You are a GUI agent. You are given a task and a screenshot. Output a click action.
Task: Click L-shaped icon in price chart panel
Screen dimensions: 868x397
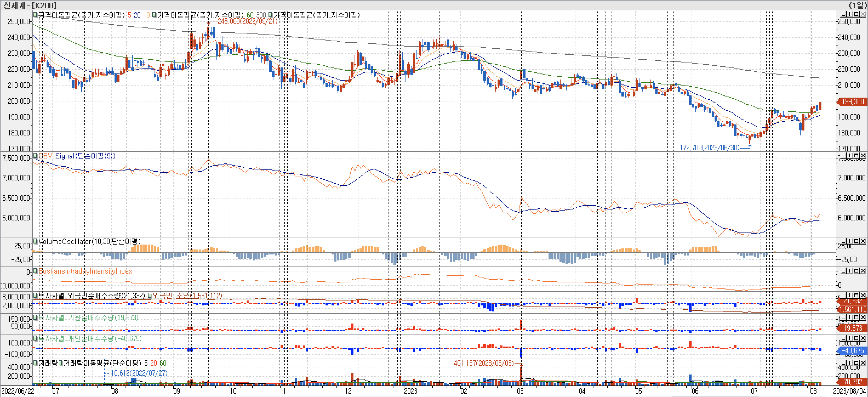pyautogui.click(x=843, y=14)
